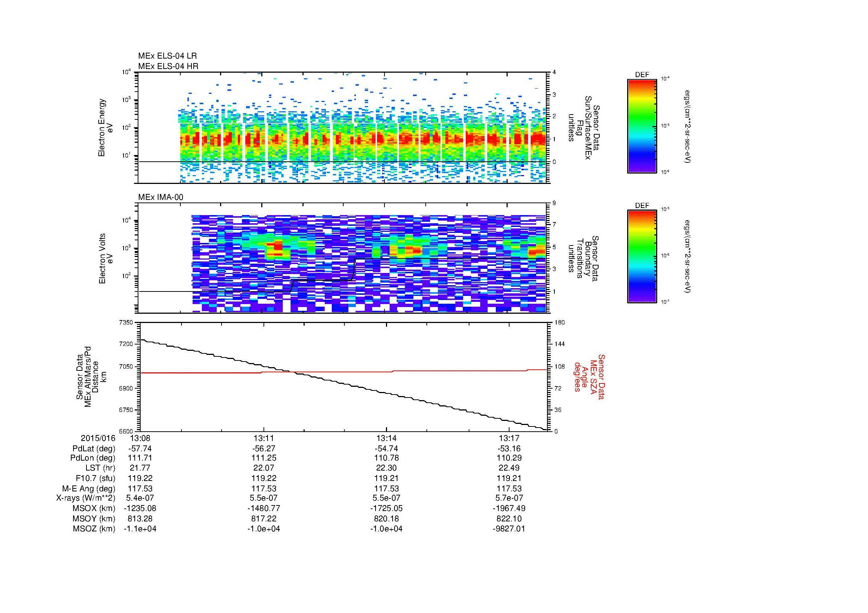Viewport: 868px width, 613px height.
Task: Click the 'X-rays (W/m**2)' row label
Action: tap(86, 498)
